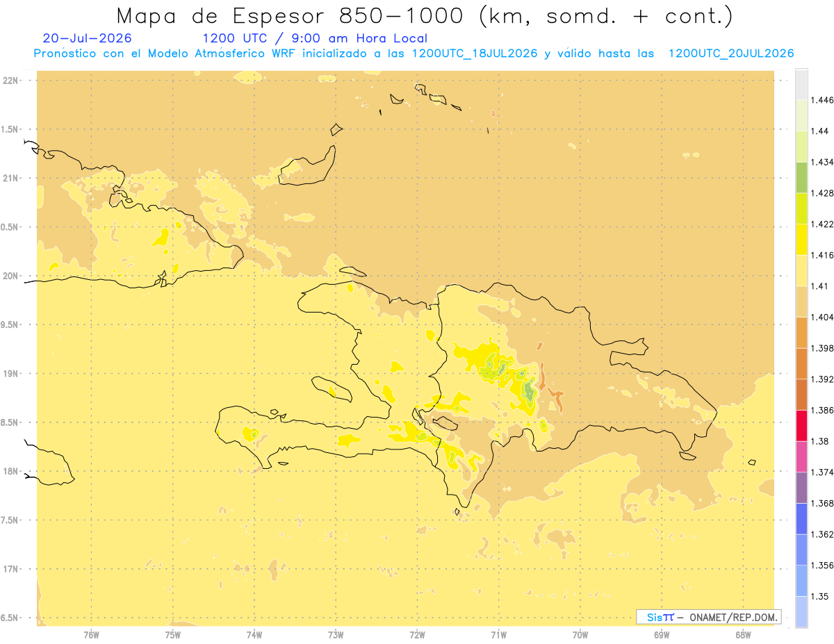Click the legend value '1.398'

[821, 348]
